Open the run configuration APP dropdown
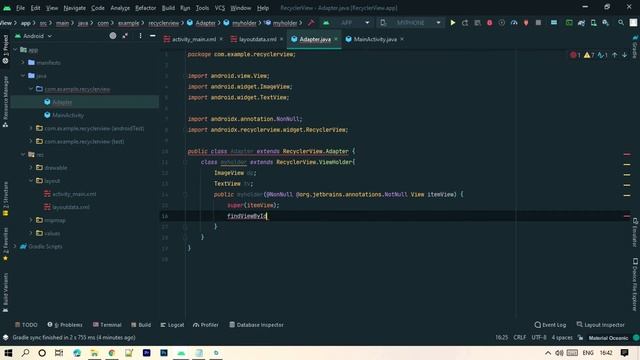The height and width of the screenshot is (360, 640). (x=347, y=23)
